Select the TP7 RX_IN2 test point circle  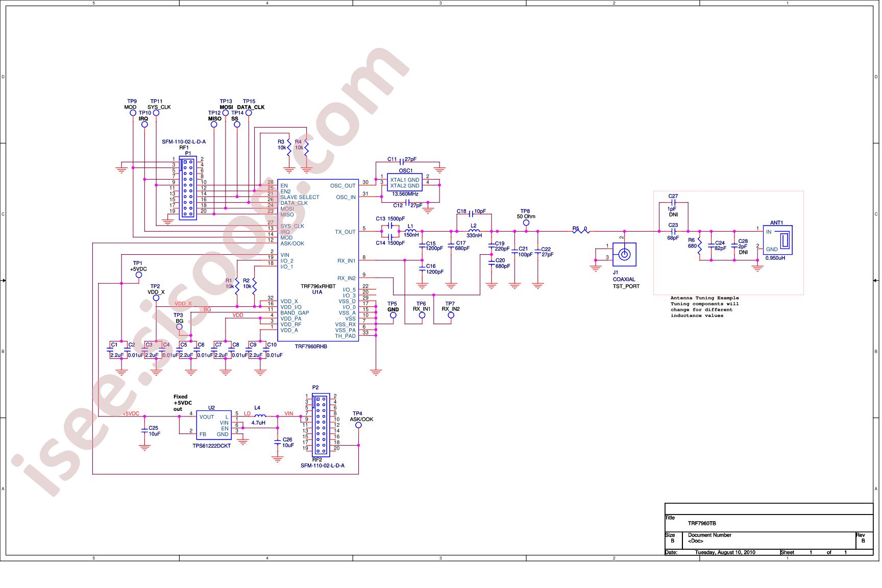[451, 315]
